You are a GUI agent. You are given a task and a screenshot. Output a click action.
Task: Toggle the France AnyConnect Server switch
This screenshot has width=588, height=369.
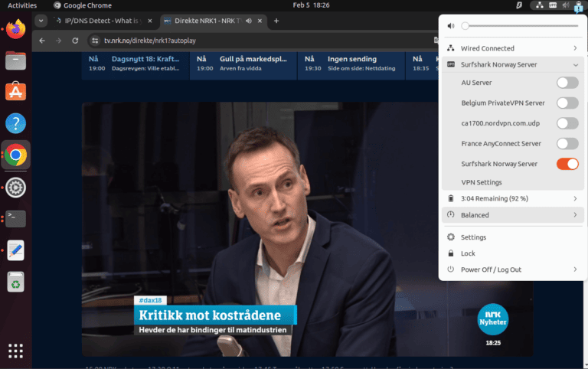(x=567, y=143)
